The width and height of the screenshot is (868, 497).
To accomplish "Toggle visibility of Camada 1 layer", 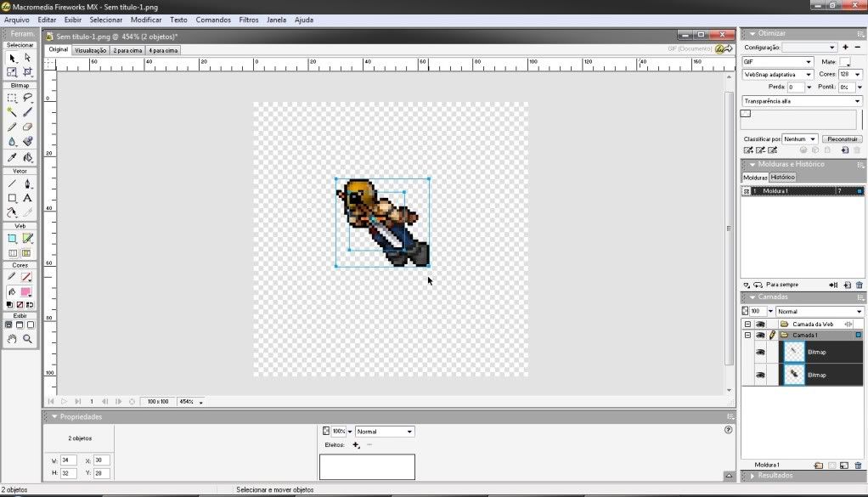I will [x=760, y=336].
